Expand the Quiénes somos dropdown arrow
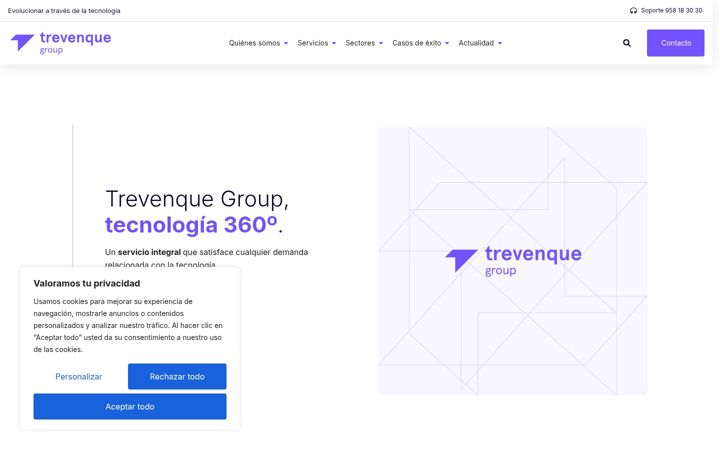This screenshot has height=450, width=720. click(286, 43)
